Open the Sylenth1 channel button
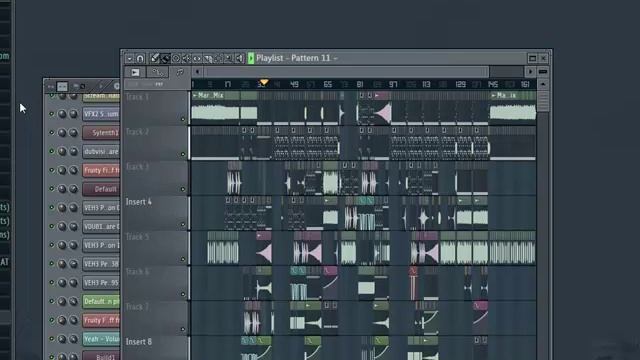The width and height of the screenshot is (640, 360). [x=101, y=133]
